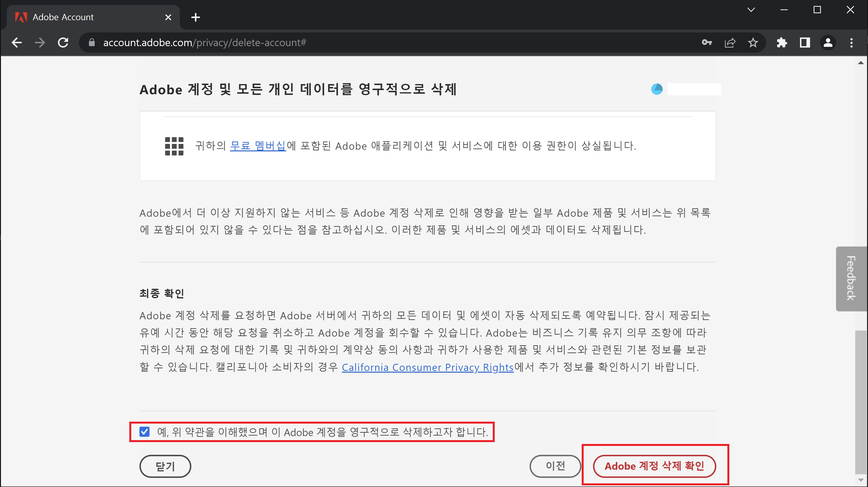Uncheck the account deletion agreement checkbox

point(144,432)
